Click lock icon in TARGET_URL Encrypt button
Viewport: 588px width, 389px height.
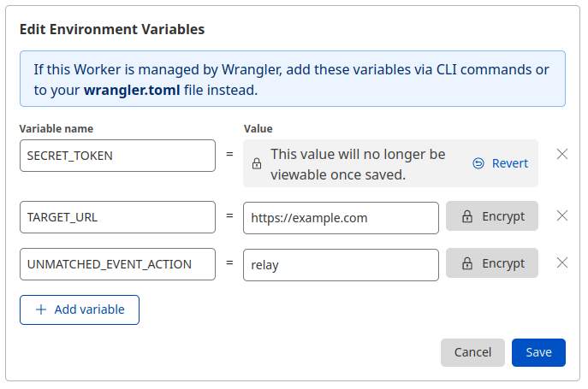467,217
